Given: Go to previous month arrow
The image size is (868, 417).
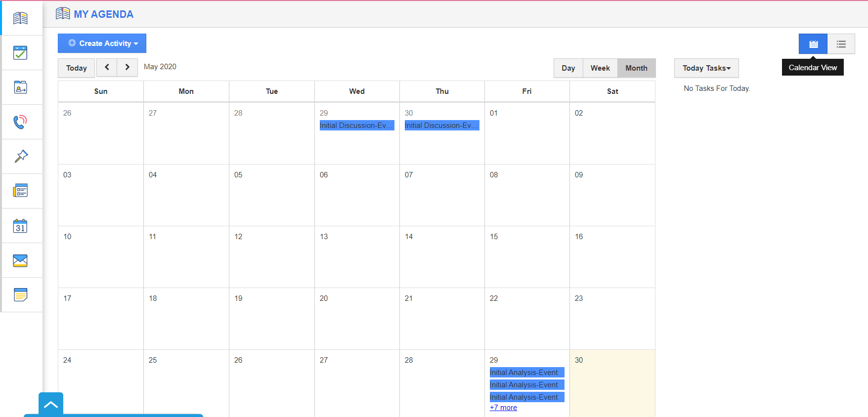Looking at the screenshot, I should coord(107,68).
